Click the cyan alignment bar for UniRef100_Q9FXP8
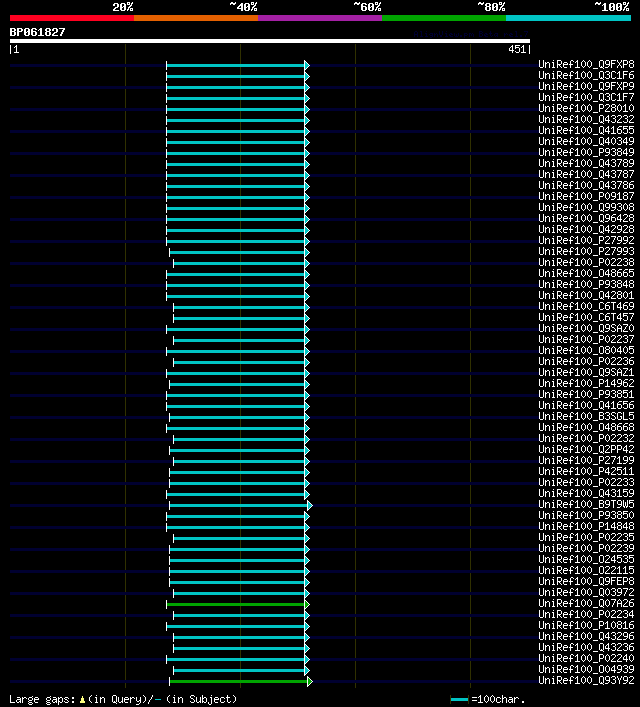The width and height of the screenshot is (640, 707). click(x=236, y=65)
